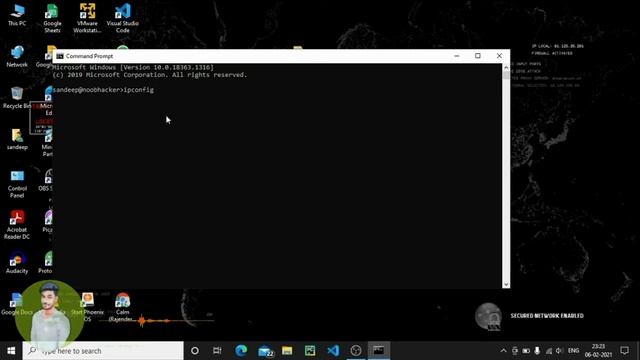Image resolution: width=640 pixels, height=360 pixels.
Task: Click the ipconfig command text
Action: point(139,90)
